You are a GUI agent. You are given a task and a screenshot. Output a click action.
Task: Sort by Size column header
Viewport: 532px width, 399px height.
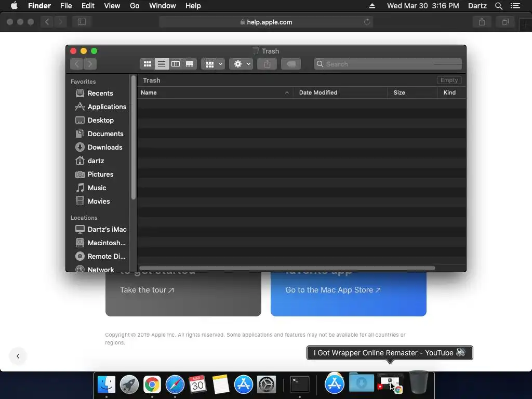click(x=412, y=92)
